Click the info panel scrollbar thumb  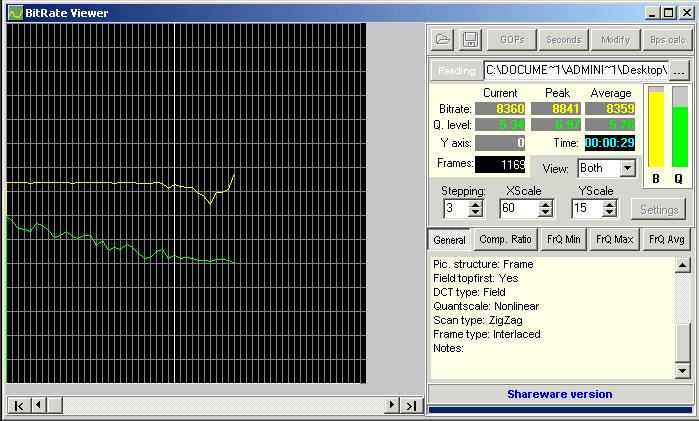pyautogui.click(x=683, y=343)
